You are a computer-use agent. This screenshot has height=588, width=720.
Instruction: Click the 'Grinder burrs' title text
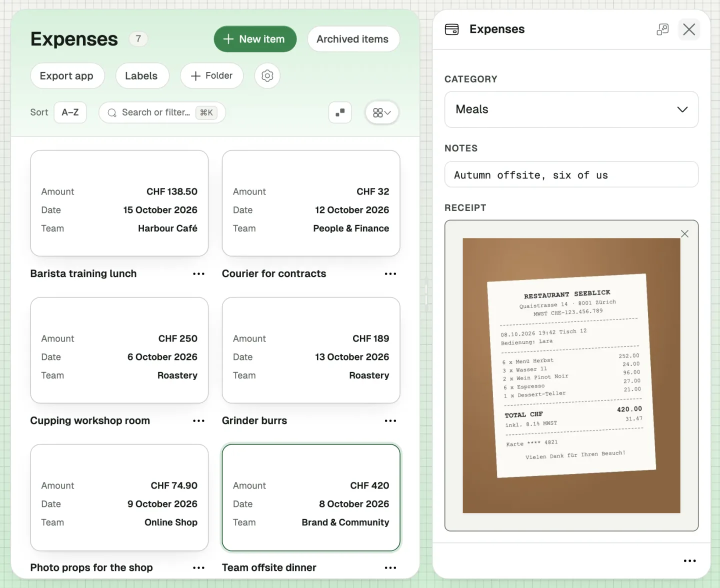pyautogui.click(x=254, y=421)
